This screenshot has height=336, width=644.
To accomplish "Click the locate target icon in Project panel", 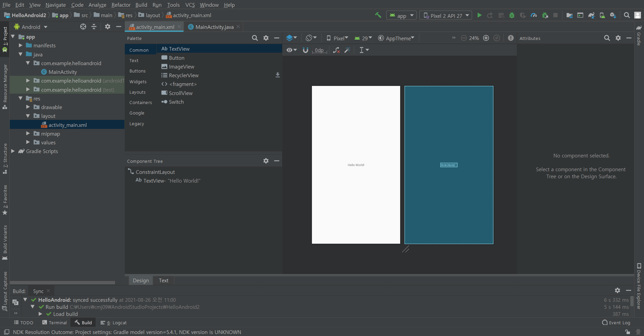I will coord(83,27).
